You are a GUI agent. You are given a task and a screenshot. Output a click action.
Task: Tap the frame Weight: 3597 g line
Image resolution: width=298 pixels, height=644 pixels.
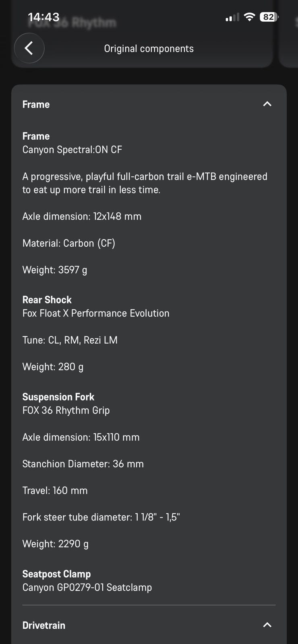pos(55,270)
